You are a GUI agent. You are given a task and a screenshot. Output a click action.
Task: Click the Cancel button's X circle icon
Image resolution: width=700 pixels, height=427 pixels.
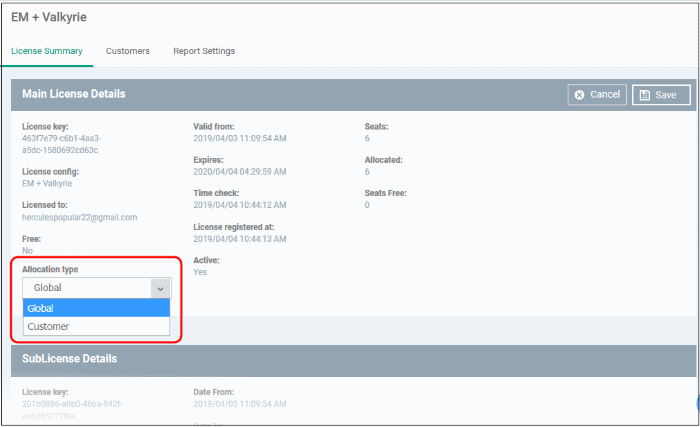pos(579,95)
